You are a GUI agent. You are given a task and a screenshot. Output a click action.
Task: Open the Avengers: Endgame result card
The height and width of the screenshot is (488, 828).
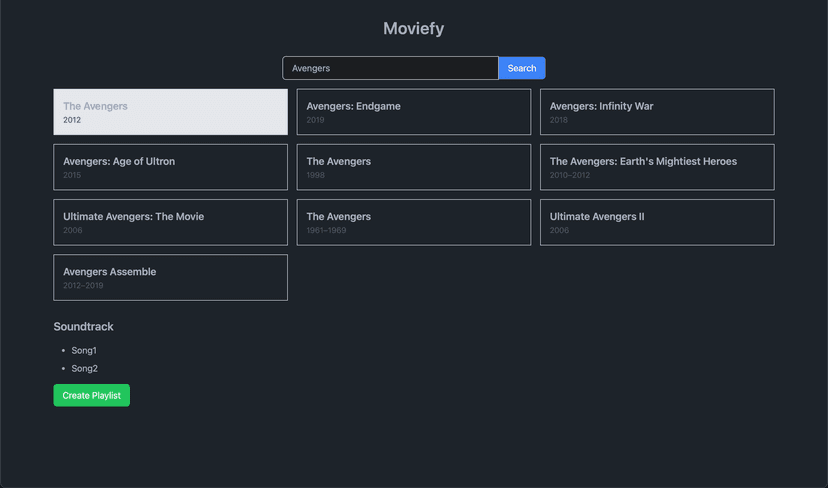tap(413, 112)
